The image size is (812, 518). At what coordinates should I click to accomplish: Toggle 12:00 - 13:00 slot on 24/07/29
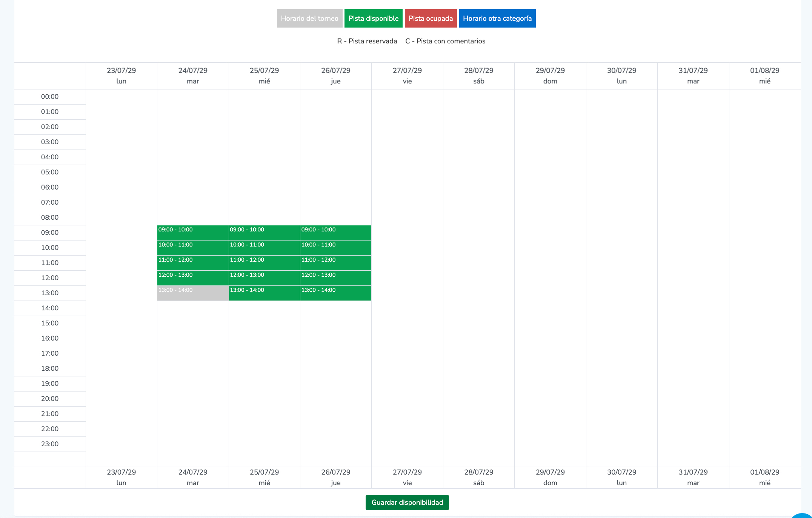tap(193, 278)
